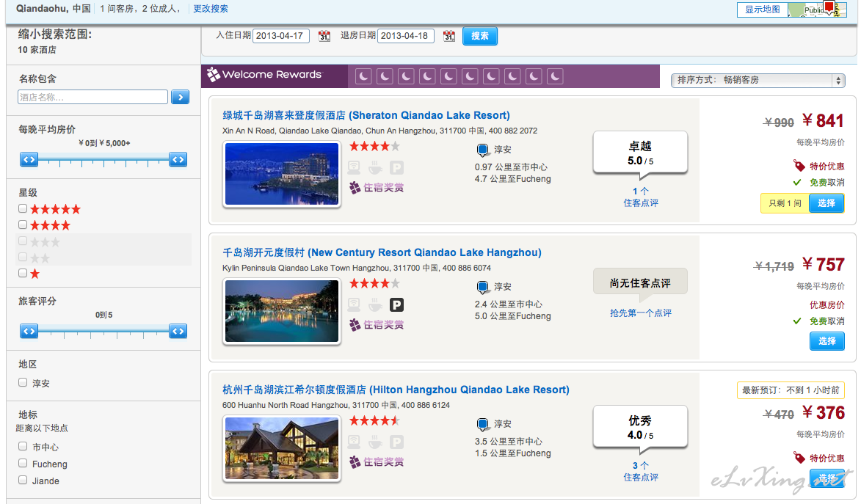
Task: Click the 酒店名称 hotel name input field
Action: (92, 97)
